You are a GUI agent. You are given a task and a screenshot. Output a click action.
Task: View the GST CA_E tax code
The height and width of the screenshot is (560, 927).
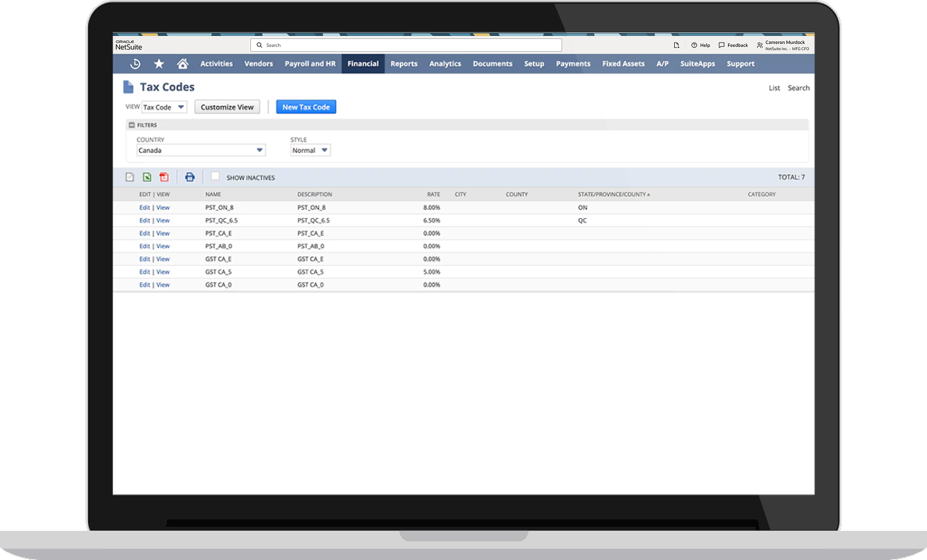coord(163,259)
